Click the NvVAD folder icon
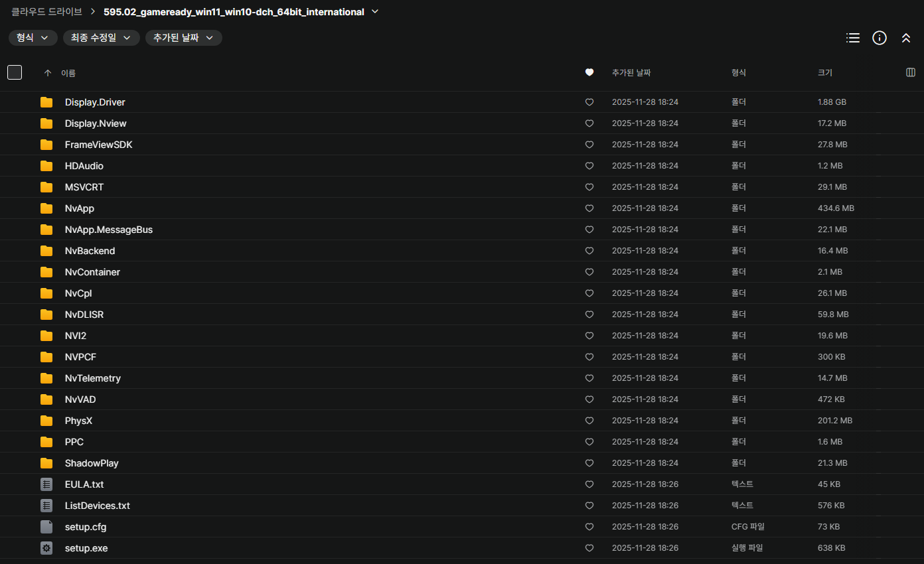This screenshot has height=564, width=924. pos(46,399)
